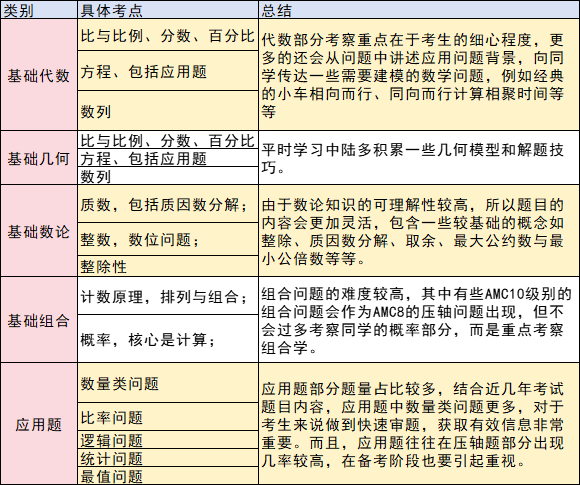Click the cell 整除性
This screenshot has width=580, height=485.
pyautogui.click(x=168, y=266)
